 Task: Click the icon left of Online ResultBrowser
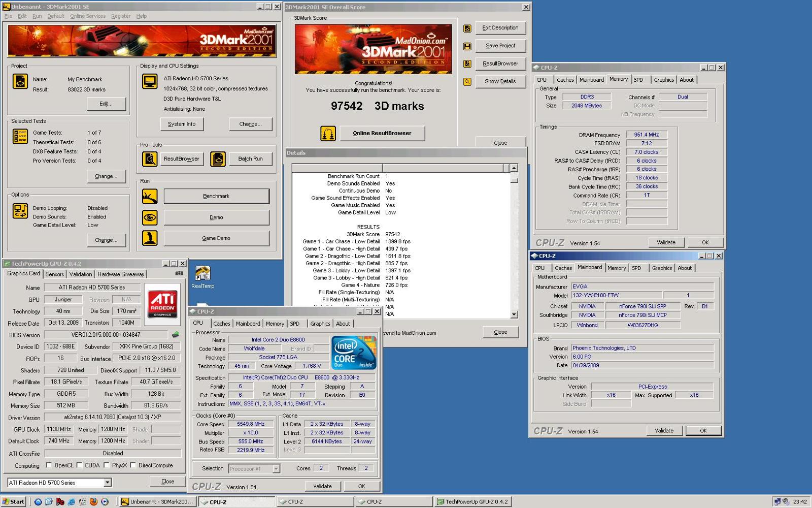[x=328, y=134]
